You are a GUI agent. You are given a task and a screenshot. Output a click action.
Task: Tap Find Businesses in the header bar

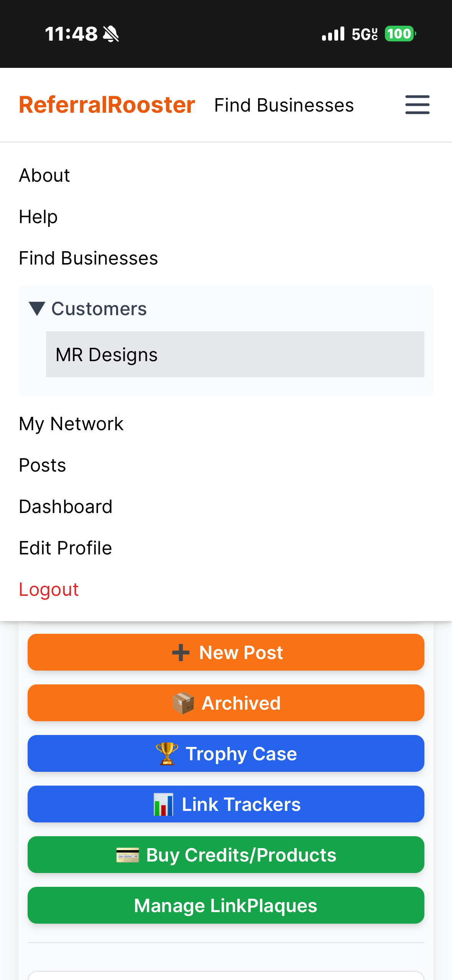284,105
